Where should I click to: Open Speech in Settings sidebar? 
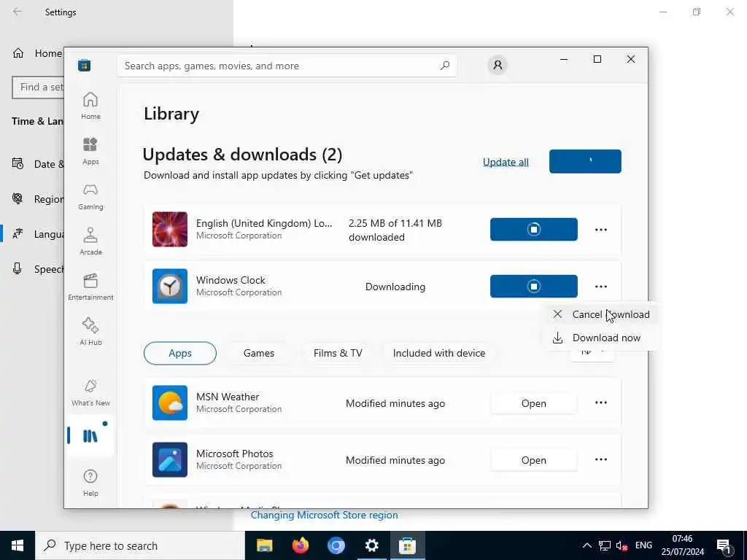coord(37,269)
